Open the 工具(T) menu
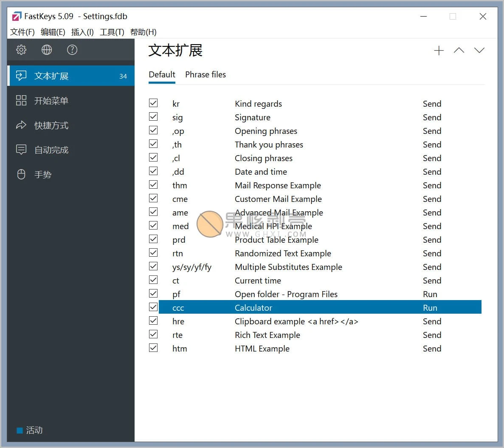Image resolution: width=504 pixels, height=448 pixels. (112, 32)
